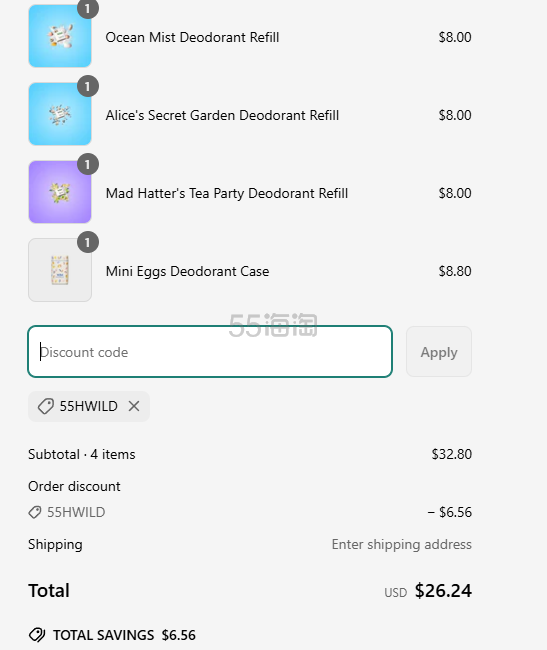Click tag icon beside Order discount 55HWILD
This screenshot has height=650, width=547.
pos(35,512)
